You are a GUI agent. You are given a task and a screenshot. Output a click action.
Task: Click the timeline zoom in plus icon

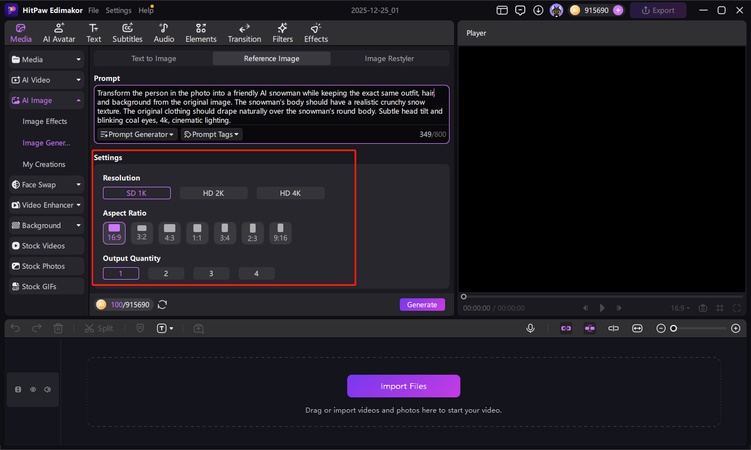click(x=736, y=328)
